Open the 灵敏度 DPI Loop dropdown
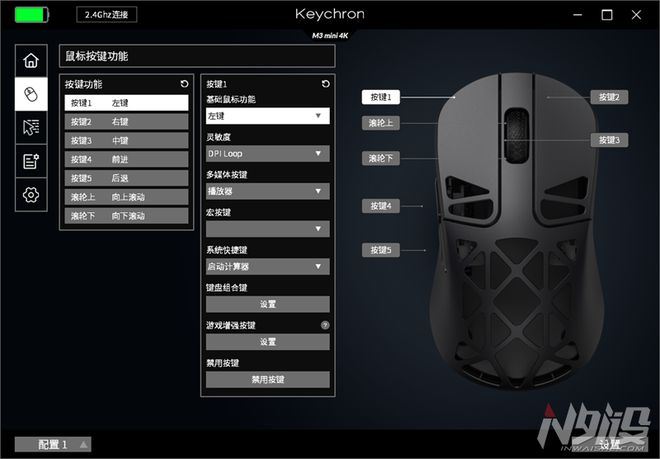This screenshot has width=660, height=459. pos(268,154)
